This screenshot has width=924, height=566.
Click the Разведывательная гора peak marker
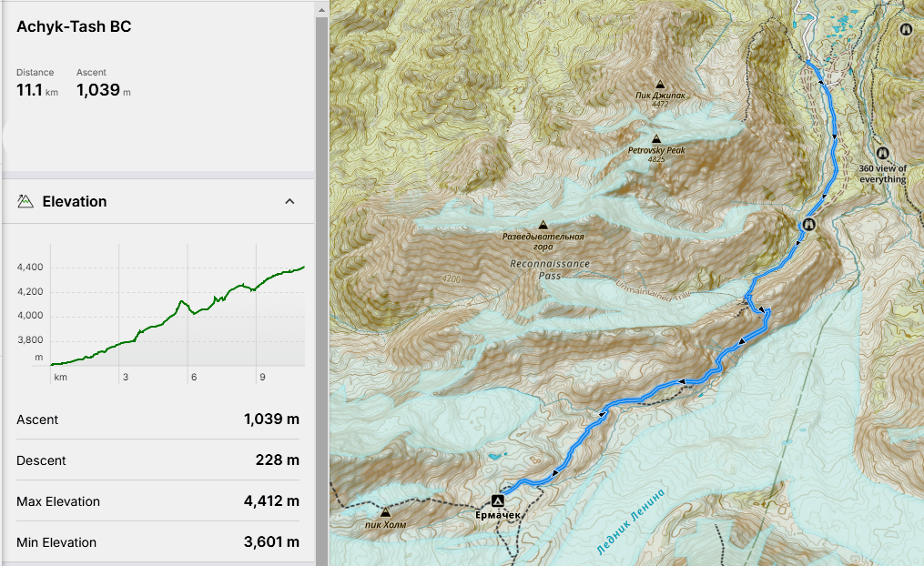(x=543, y=225)
